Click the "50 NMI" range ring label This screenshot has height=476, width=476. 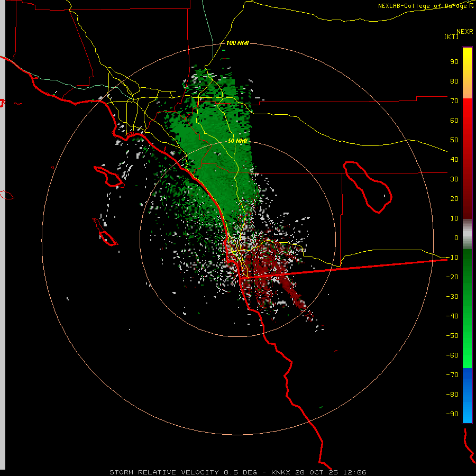pos(237,141)
